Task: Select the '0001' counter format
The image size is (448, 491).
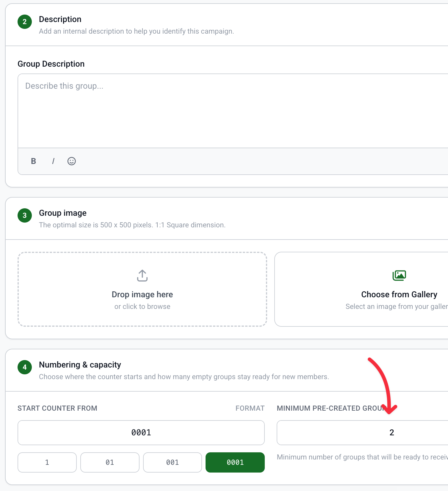Action: [x=235, y=462]
